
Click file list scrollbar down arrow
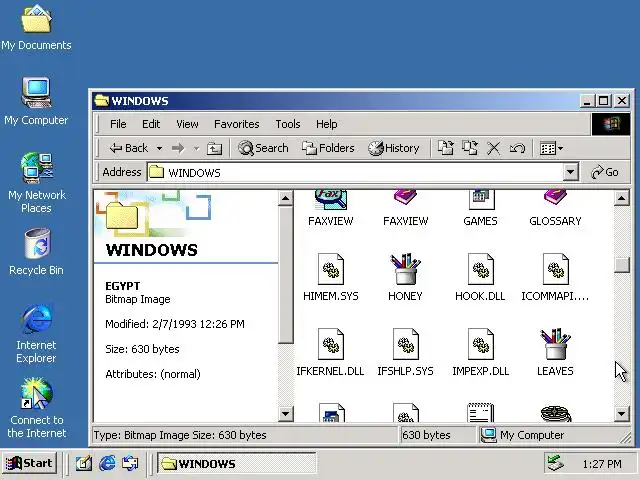(x=621, y=414)
